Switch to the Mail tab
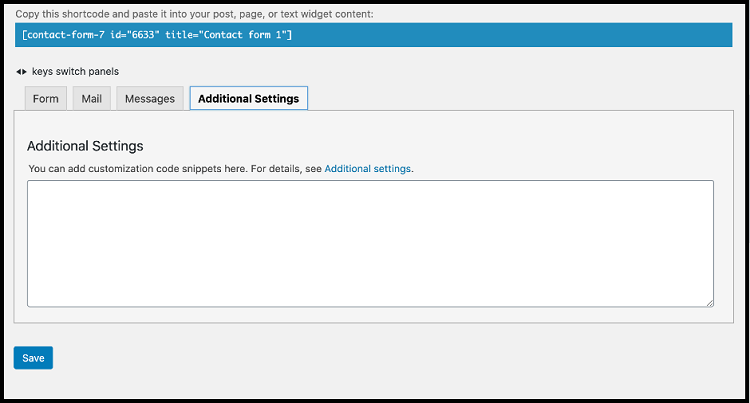The width and height of the screenshot is (750, 403). click(x=93, y=99)
